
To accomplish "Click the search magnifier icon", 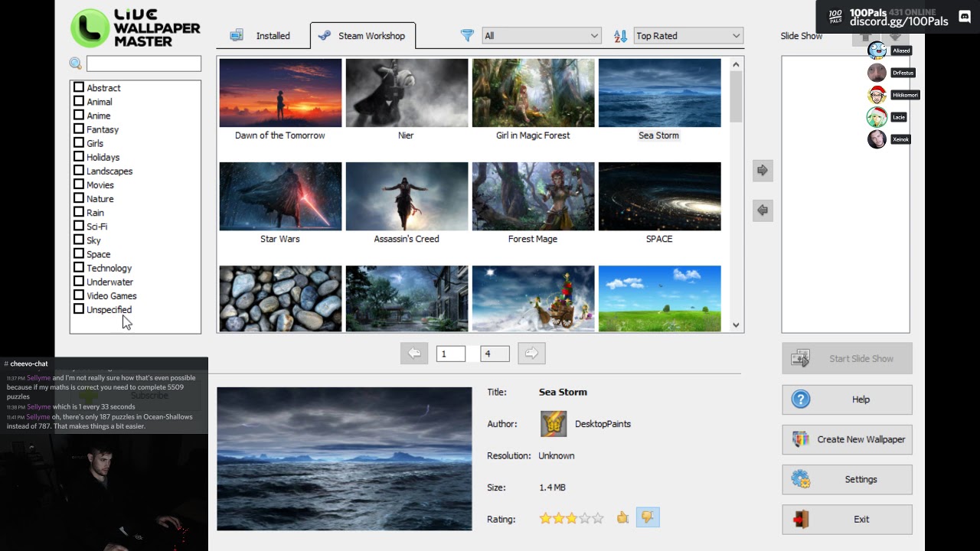I will pos(75,64).
